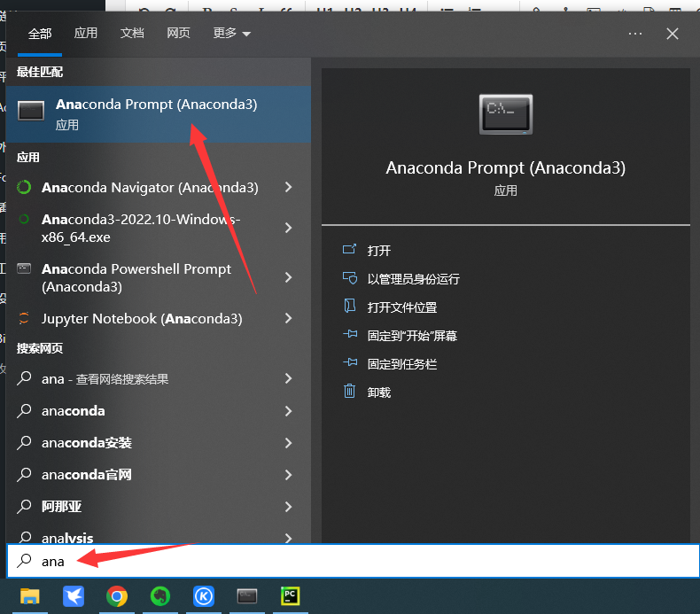The image size is (700, 614).
Task: Choose 打开文件位置
Action: [x=401, y=307]
